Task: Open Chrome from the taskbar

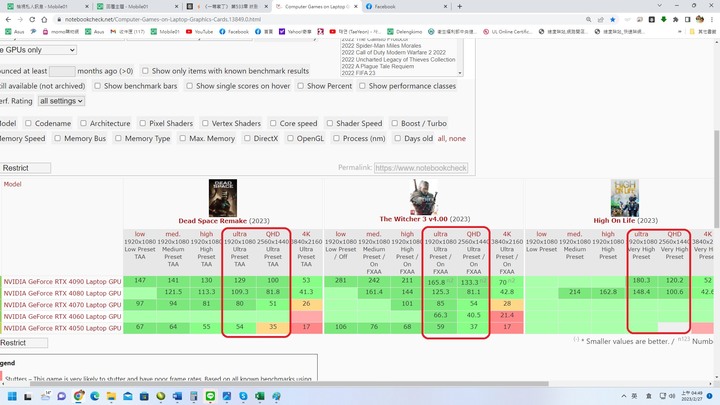Action: coord(79,396)
